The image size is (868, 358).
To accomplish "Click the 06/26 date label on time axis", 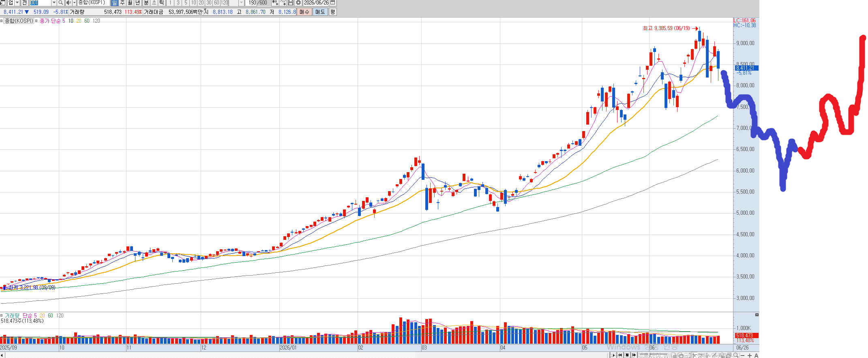I will coord(742,348).
